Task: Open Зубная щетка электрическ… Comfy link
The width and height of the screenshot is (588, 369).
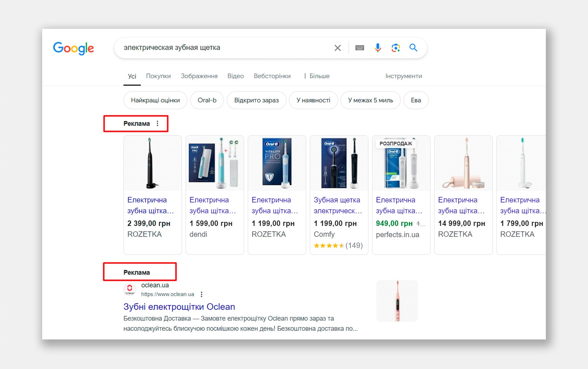Action: point(338,205)
